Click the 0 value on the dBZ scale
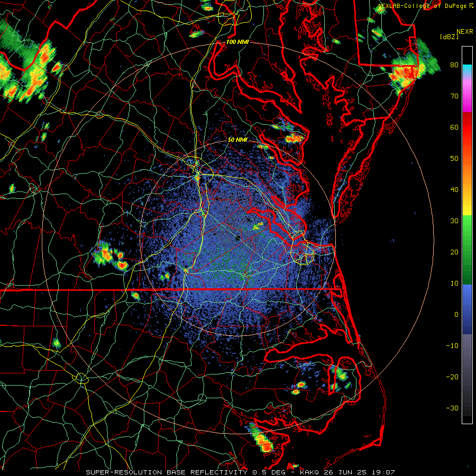This screenshot has width=476, height=476. [456, 315]
